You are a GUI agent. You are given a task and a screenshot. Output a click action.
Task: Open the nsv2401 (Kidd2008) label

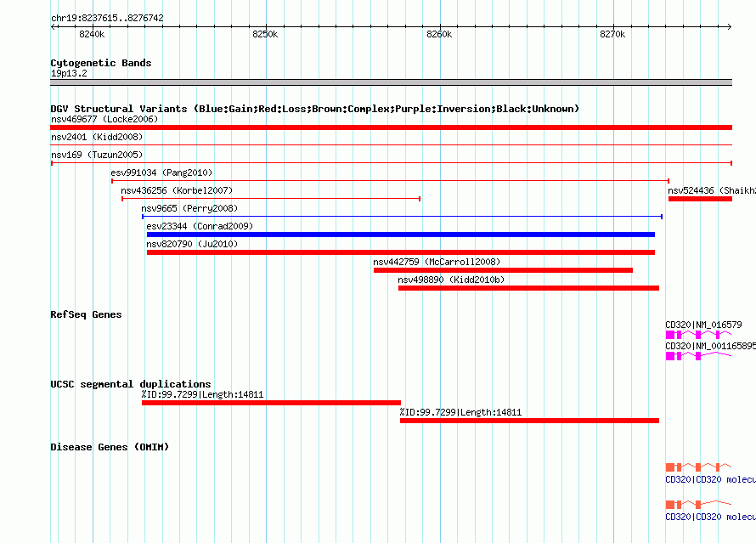pos(97,137)
